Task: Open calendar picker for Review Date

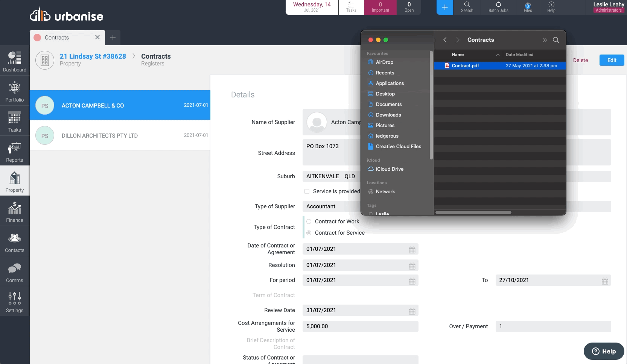Action: tap(412, 311)
